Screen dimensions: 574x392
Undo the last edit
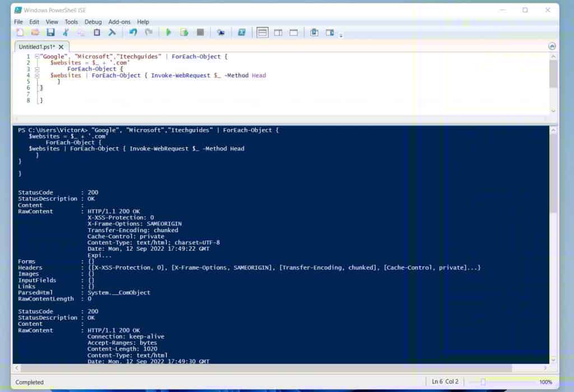coord(133,33)
